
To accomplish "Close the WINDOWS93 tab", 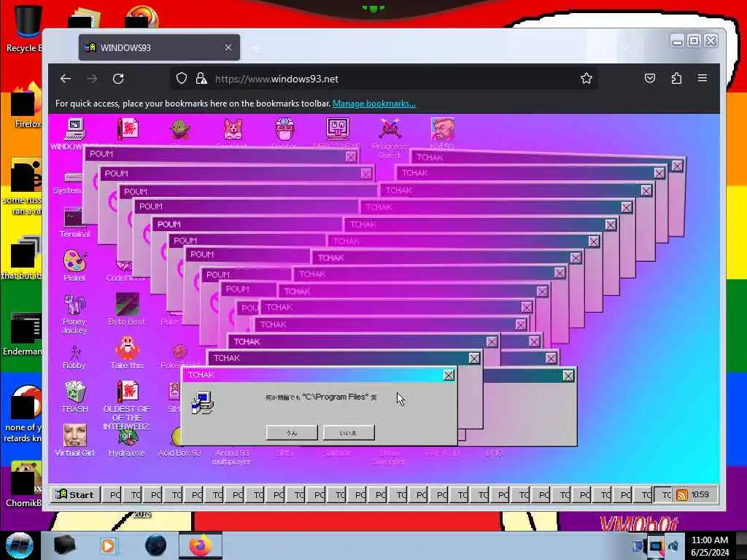I will (x=228, y=47).
